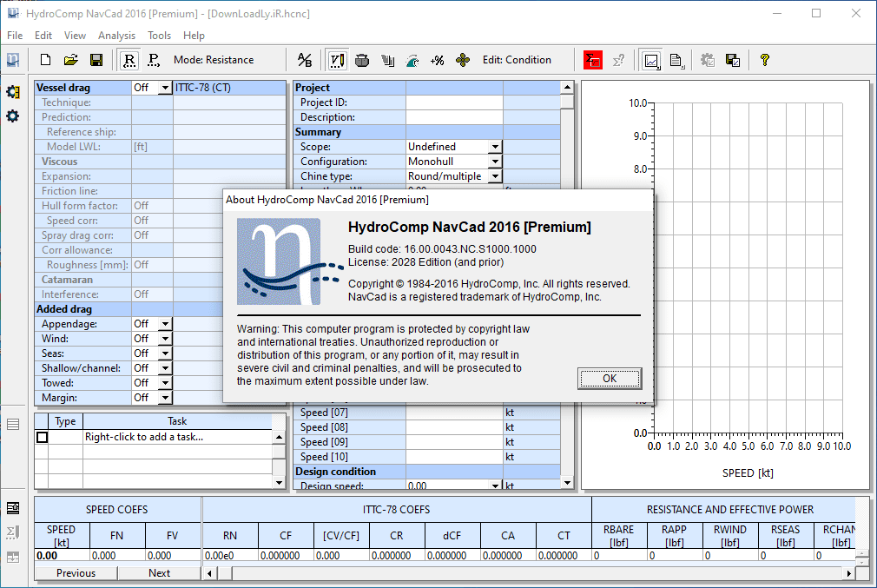This screenshot has width=877, height=588.
Task: Click the sigma question mark icon
Action: coord(618,60)
